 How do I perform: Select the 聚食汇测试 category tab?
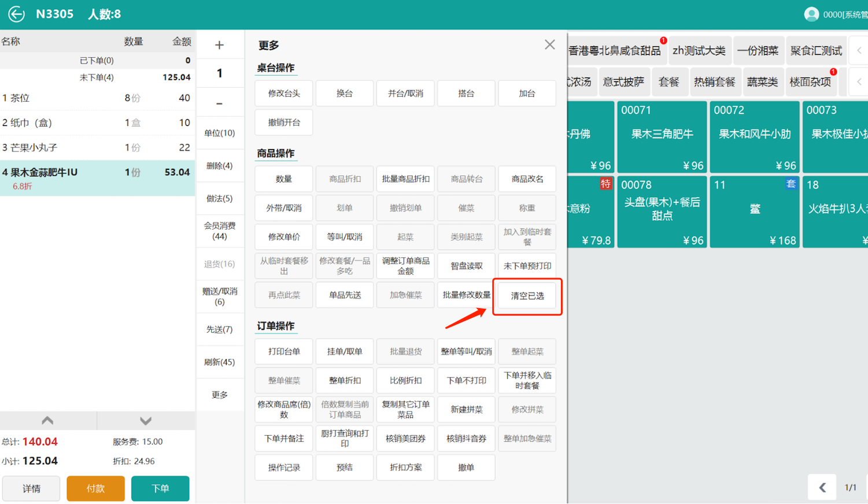[x=816, y=51]
